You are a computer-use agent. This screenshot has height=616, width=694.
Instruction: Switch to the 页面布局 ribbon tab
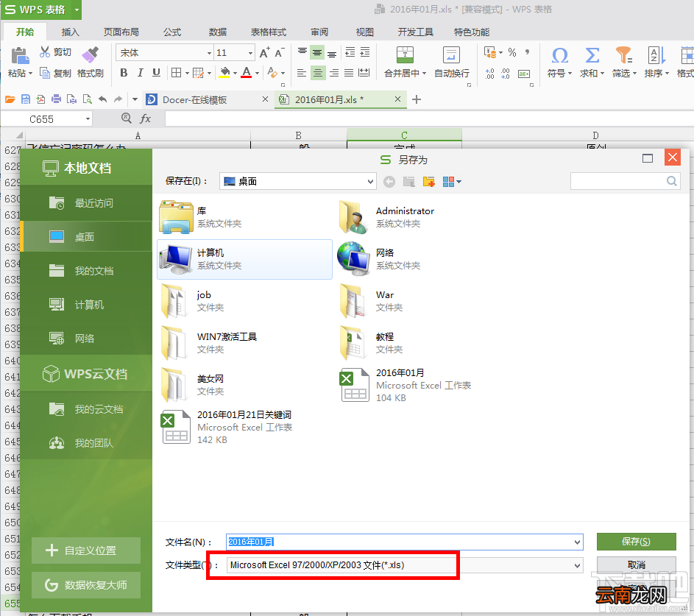pyautogui.click(x=121, y=32)
